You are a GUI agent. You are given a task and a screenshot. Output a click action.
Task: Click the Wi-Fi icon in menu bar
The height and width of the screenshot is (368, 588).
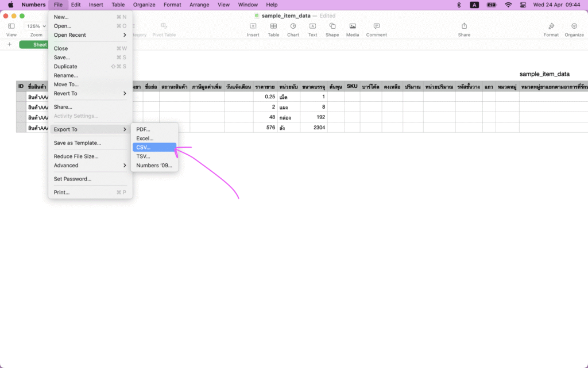[508, 5]
